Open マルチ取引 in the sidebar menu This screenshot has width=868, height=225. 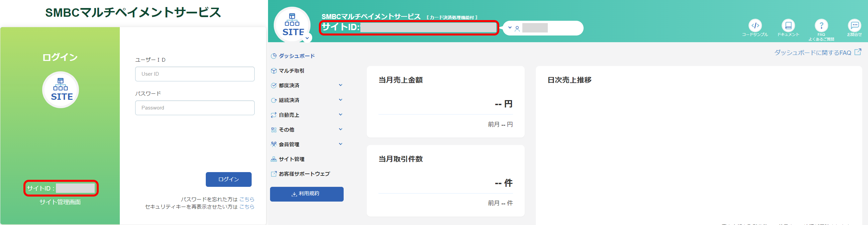(x=291, y=71)
